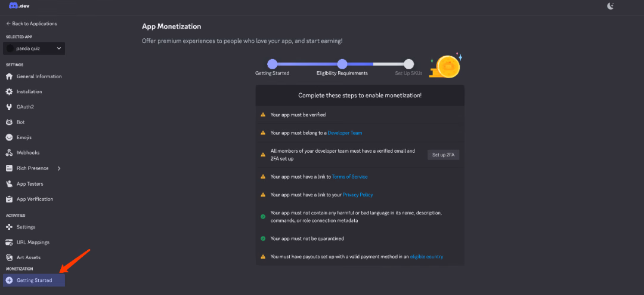Click 'Your app must not be quarantined' text
This screenshot has width=644, height=295.
(307, 238)
